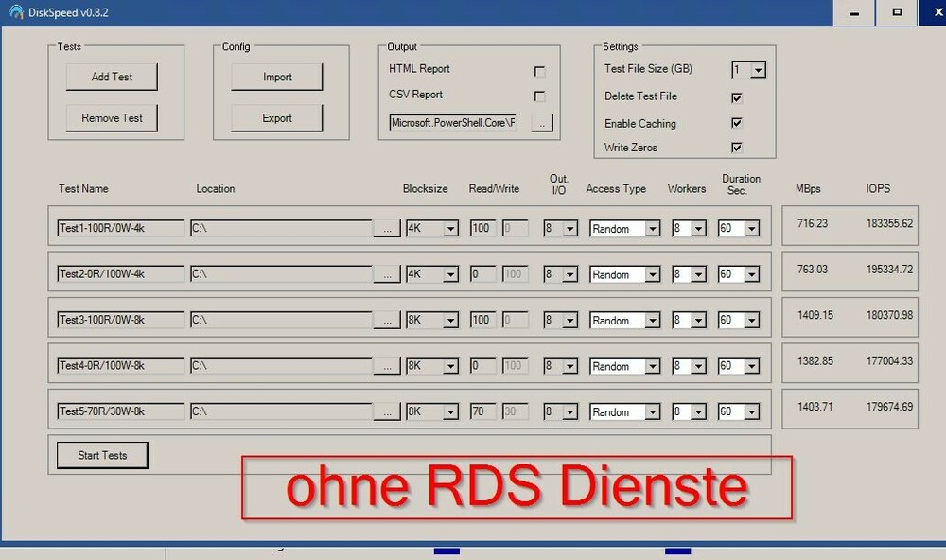
Task: Click Add Test button
Action: coord(111,77)
